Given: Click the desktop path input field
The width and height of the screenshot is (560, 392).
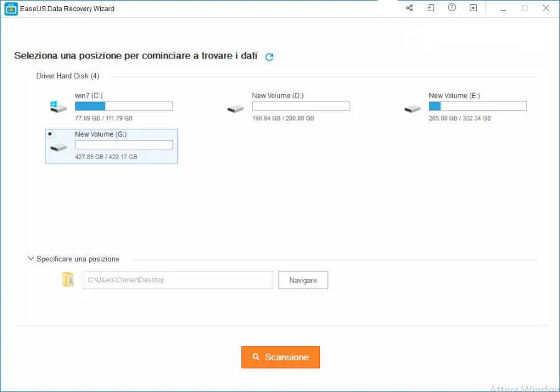Looking at the screenshot, I should pyautogui.click(x=177, y=280).
